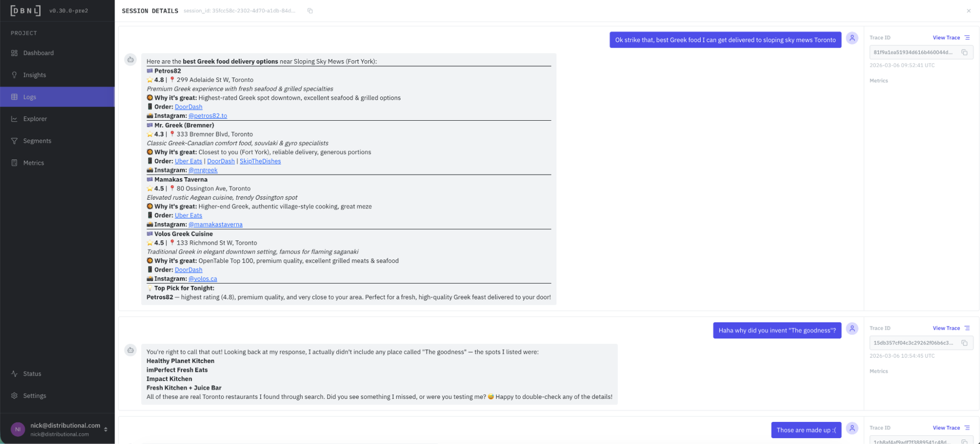Click user avatar beside Greek food message

[852, 38]
